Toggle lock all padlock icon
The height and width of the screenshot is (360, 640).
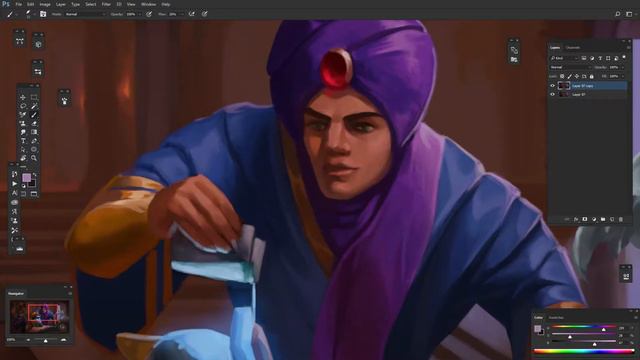click(591, 76)
